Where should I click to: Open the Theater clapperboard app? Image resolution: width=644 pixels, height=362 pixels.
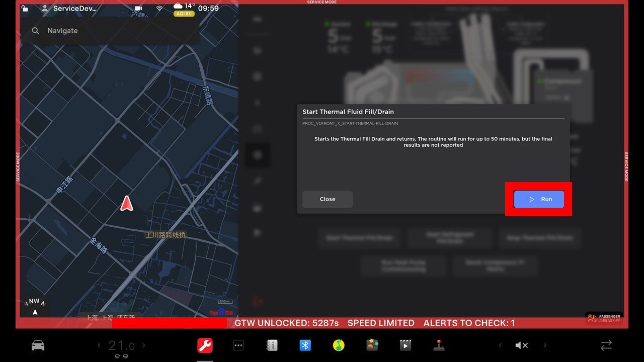[x=405, y=345]
